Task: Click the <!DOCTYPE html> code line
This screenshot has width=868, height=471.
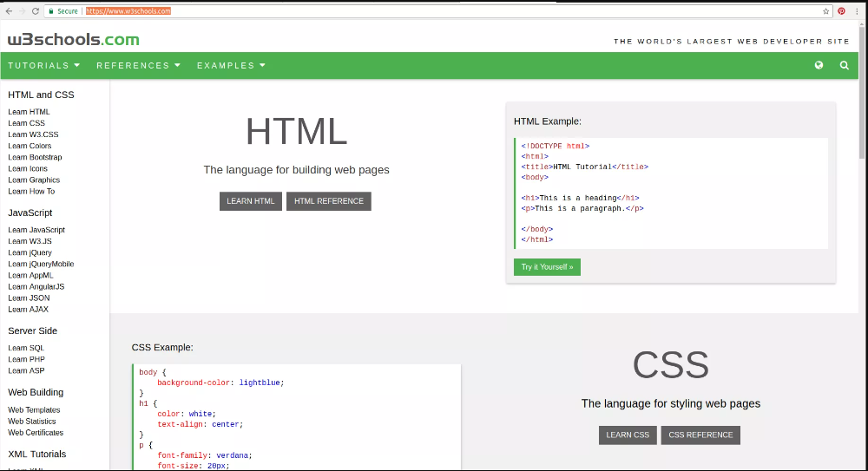Action: pyautogui.click(x=556, y=146)
